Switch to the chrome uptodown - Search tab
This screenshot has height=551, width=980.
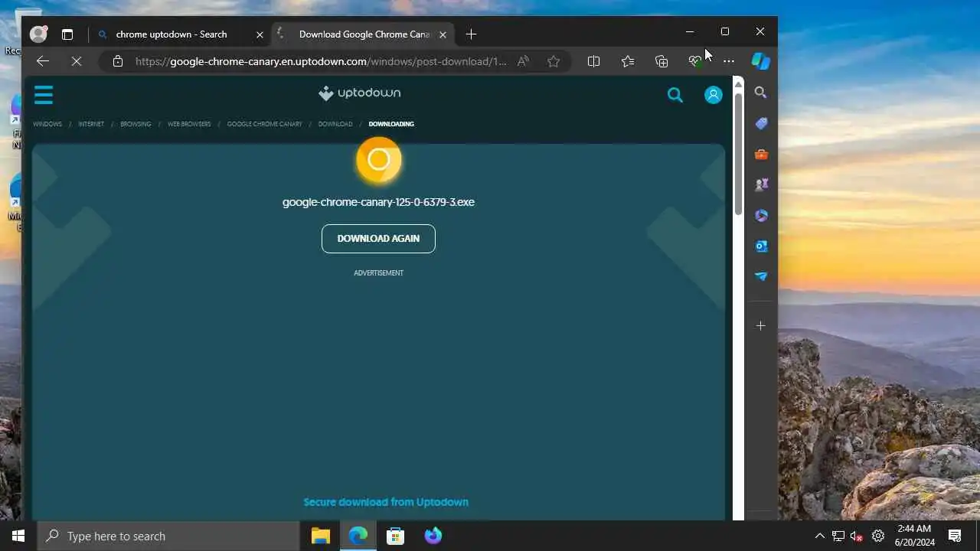point(171,34)
